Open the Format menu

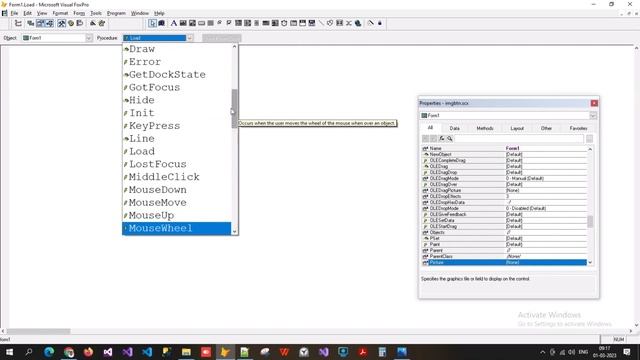tap(60, 13)
